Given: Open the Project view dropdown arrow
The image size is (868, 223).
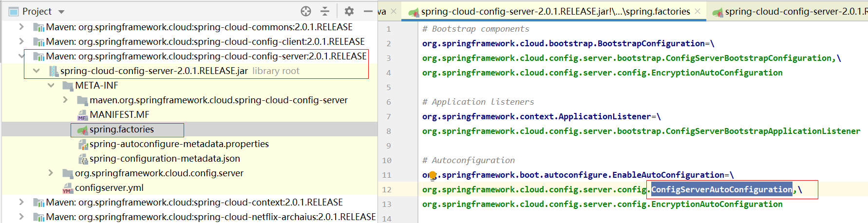Looking at the screenshot, I should click(61, 12).
